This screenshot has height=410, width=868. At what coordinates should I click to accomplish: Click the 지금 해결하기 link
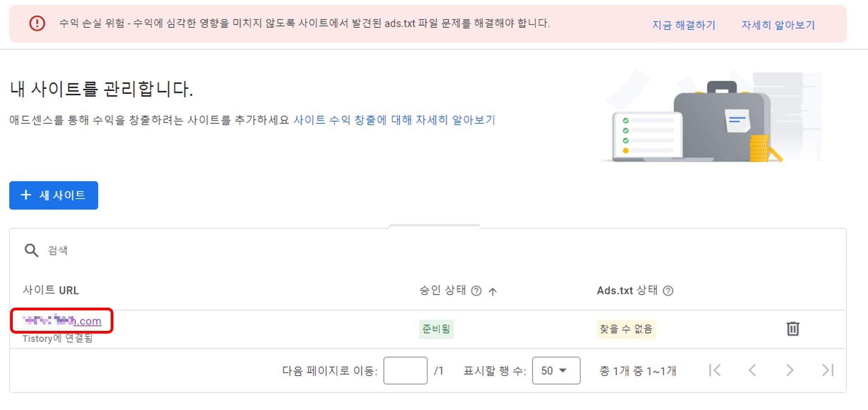coord(683,25)
